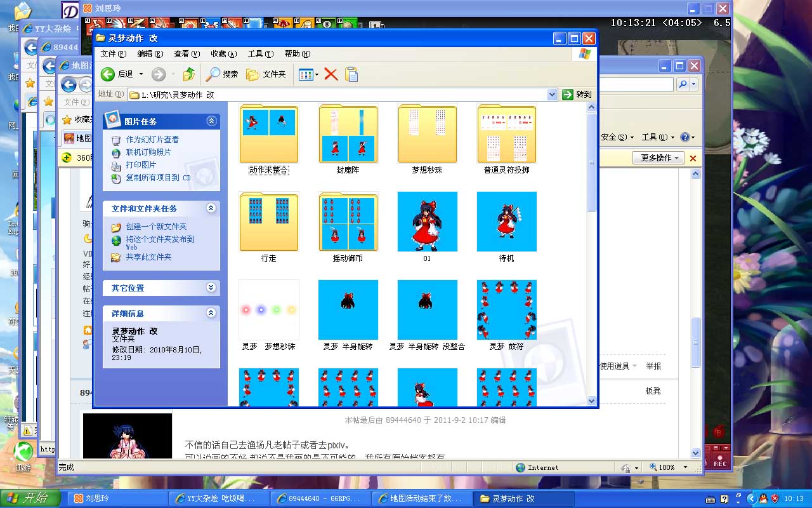The height and width of the screenshot is (508, 812).
Task: Select the 摇动御币 folder
Action: point(348,227)
